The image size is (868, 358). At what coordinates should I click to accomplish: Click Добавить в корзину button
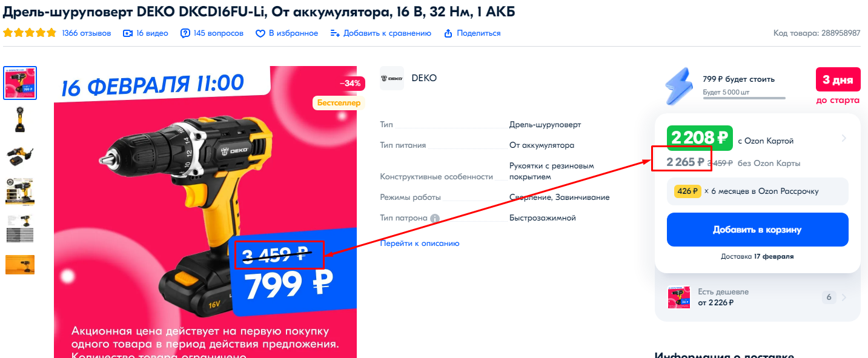click(758, 230)
